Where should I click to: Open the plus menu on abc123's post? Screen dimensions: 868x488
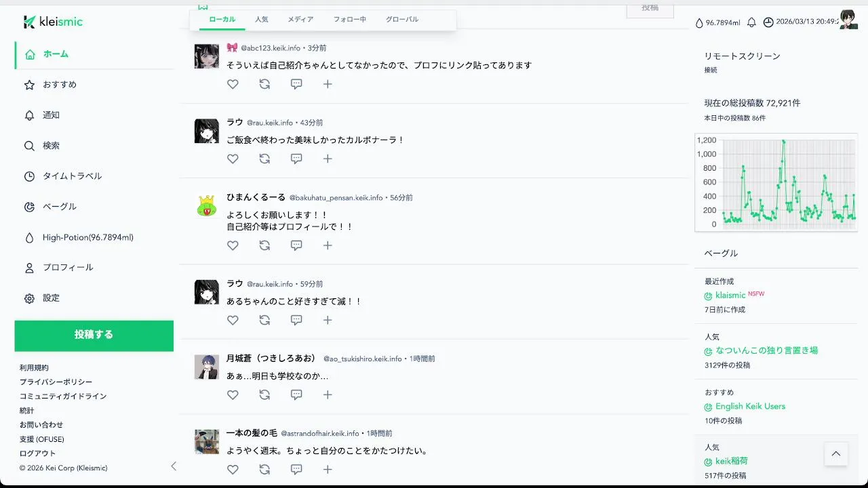pos(328,84)
